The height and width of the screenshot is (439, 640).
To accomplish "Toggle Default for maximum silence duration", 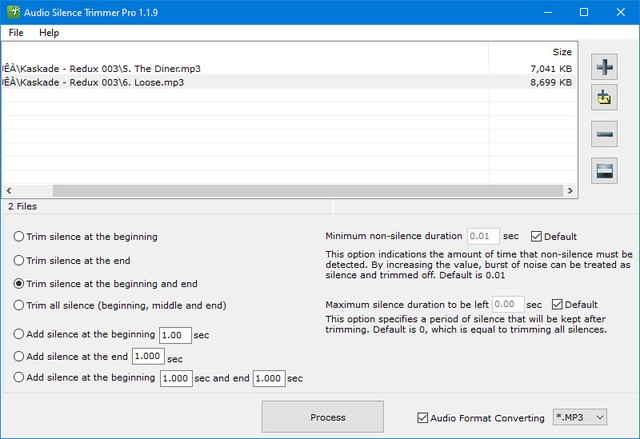I will tap(556, 304).
